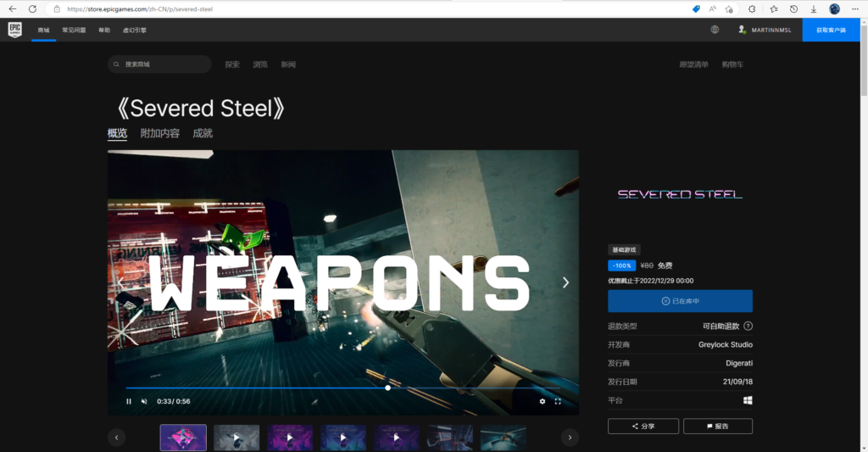
Task: Open 常见问题 in the top navigation
Action: (x=74, y=30)
